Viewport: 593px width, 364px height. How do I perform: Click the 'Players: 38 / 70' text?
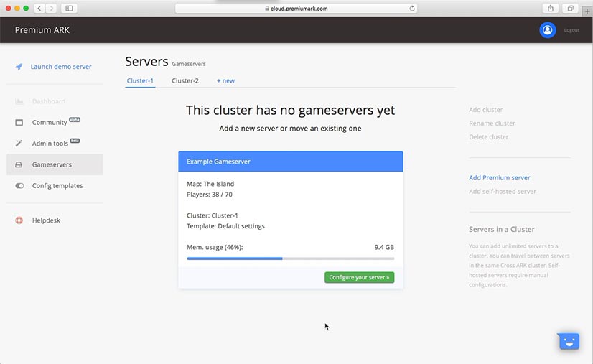point(210,195)
